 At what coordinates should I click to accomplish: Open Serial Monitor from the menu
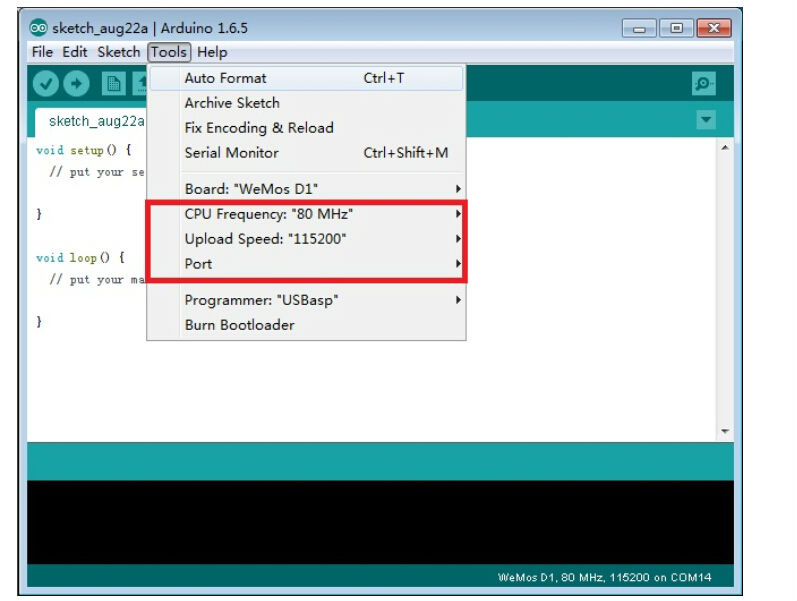pyautogui.click(x=232, y=153)
